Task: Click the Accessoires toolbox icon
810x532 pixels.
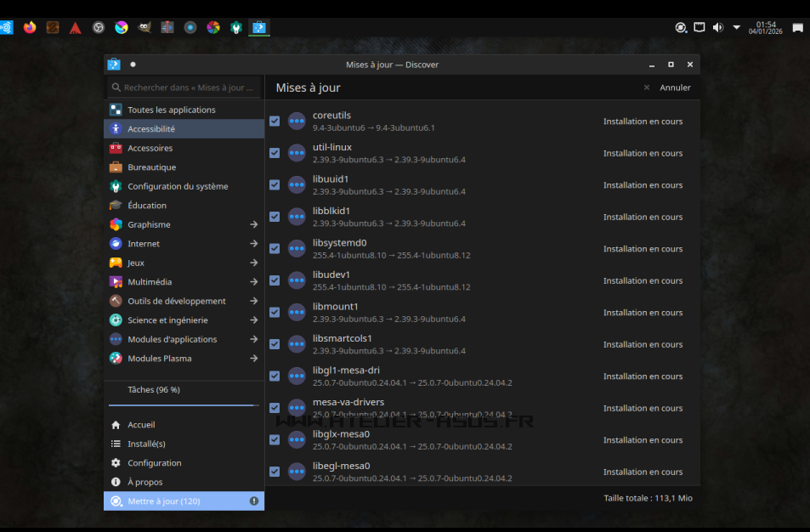Action: [116, 148]
